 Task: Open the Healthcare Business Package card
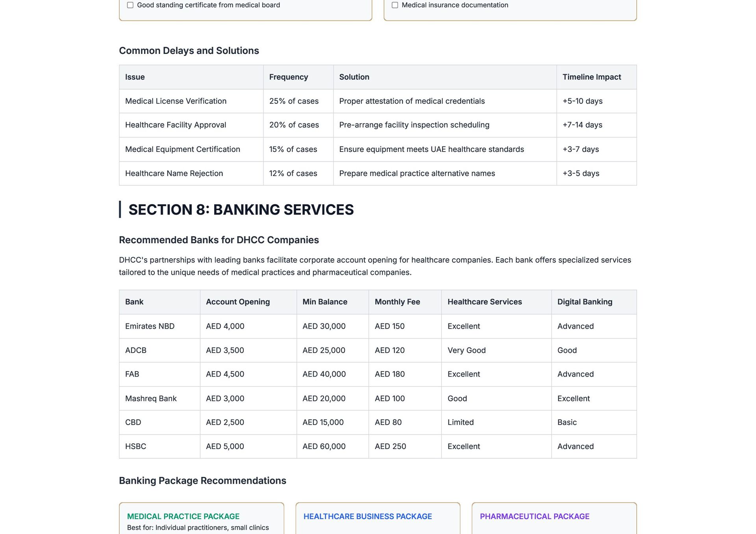pyautogui.click(x=367, y=516)
